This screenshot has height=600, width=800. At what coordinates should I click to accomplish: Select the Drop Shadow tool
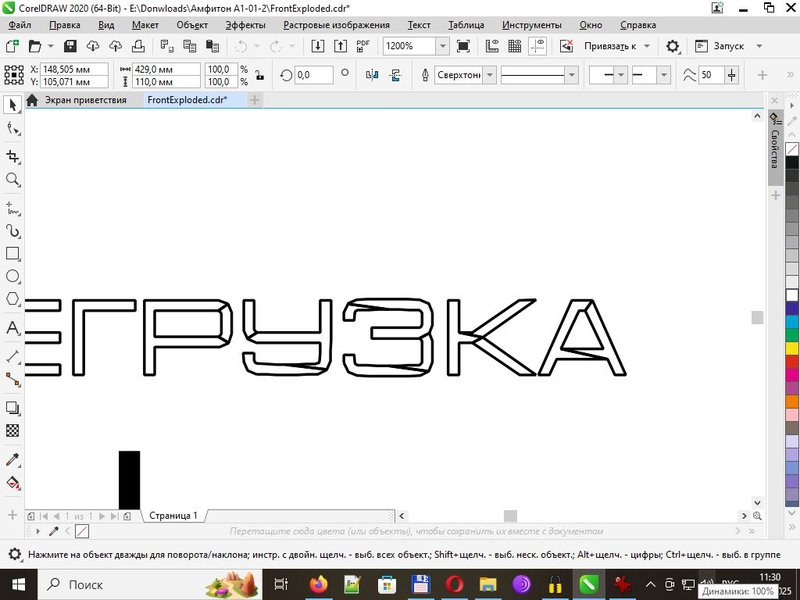click(x=12, y=408)
